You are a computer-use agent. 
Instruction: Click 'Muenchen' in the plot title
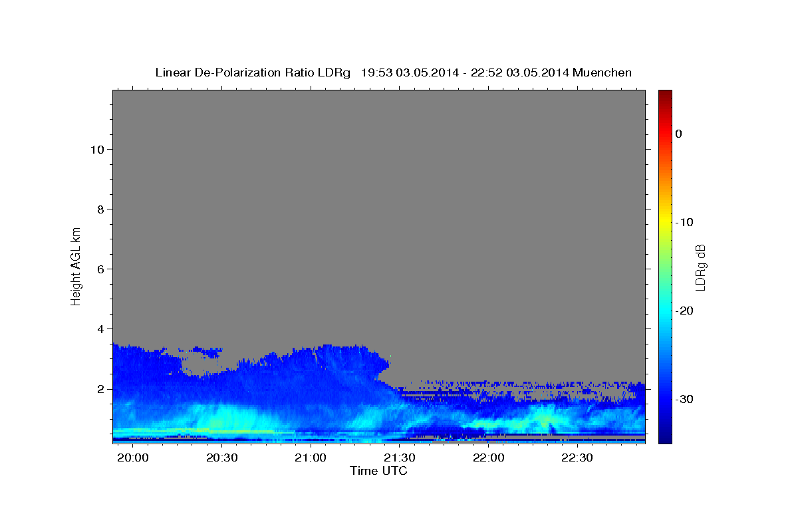(x=602, y=72)
